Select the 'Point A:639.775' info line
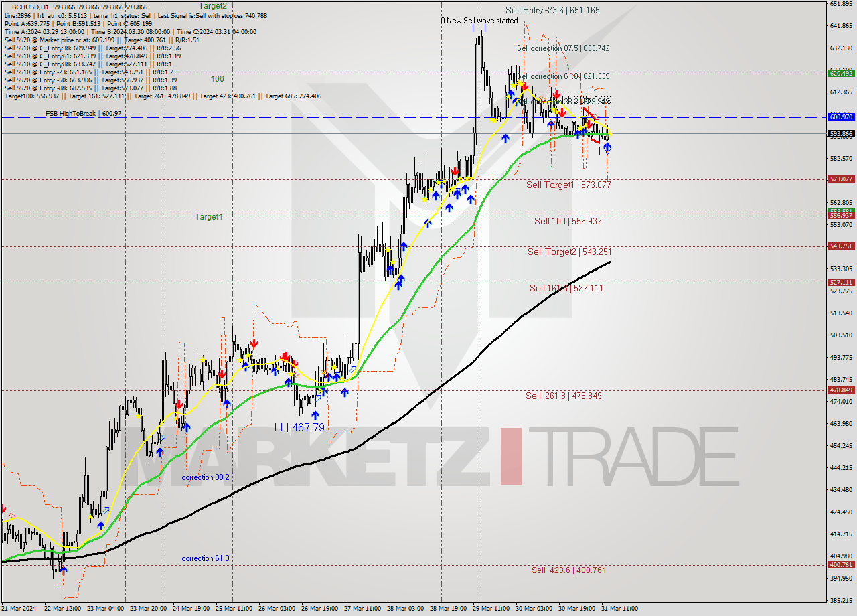 coord(78,23)
